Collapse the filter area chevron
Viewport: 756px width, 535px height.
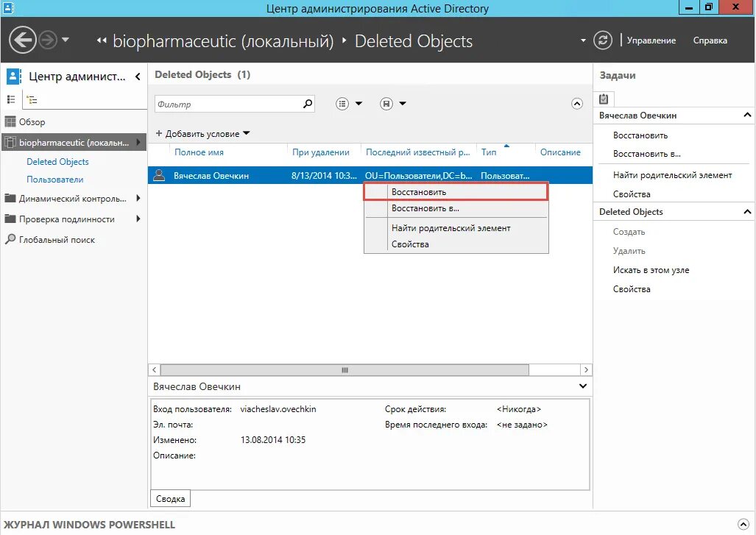click(x=577, y=104)
